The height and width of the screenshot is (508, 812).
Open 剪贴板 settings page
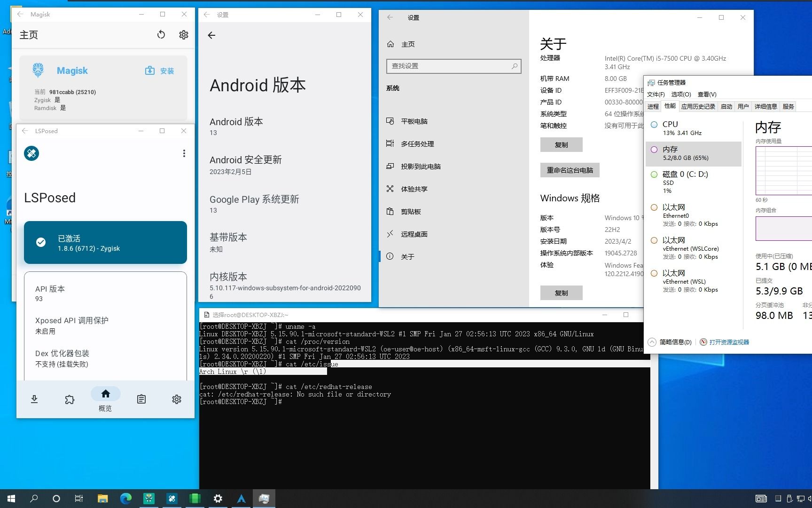454,212
